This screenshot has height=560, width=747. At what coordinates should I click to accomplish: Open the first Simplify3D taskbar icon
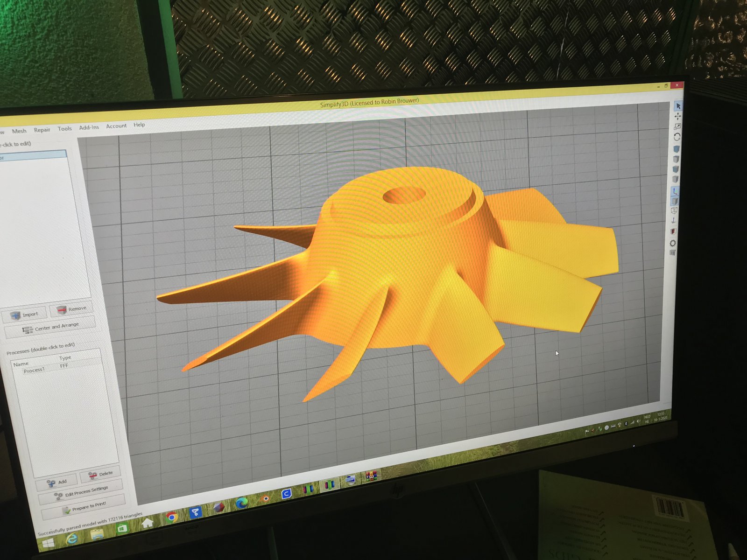pyautogui.click(x=308, y=489)
